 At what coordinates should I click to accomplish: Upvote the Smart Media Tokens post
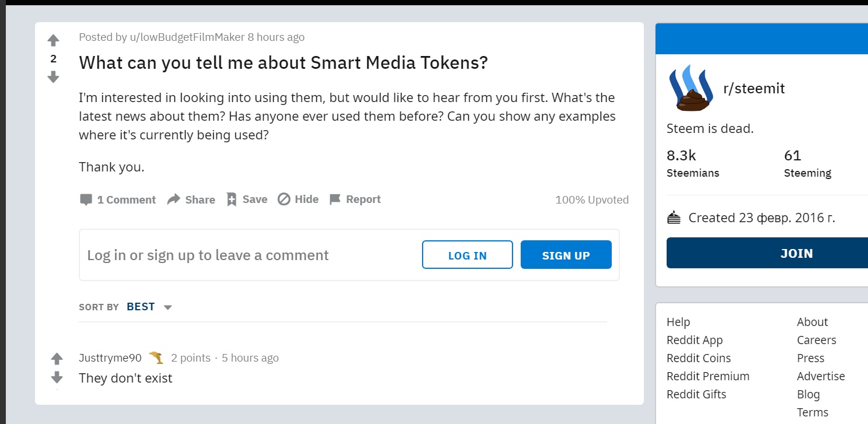pyautogui.click(x=53, y=40)
